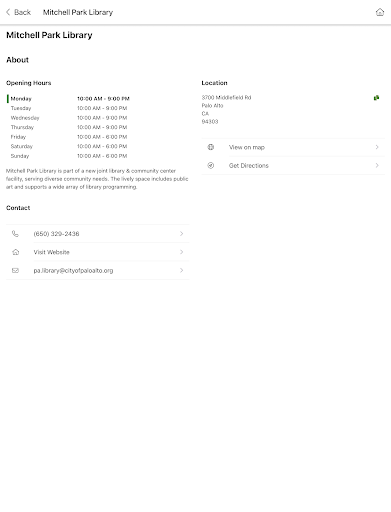
Task: Click the address line 3700 Middlefield Rd
Action: click(x=226, y=97)
